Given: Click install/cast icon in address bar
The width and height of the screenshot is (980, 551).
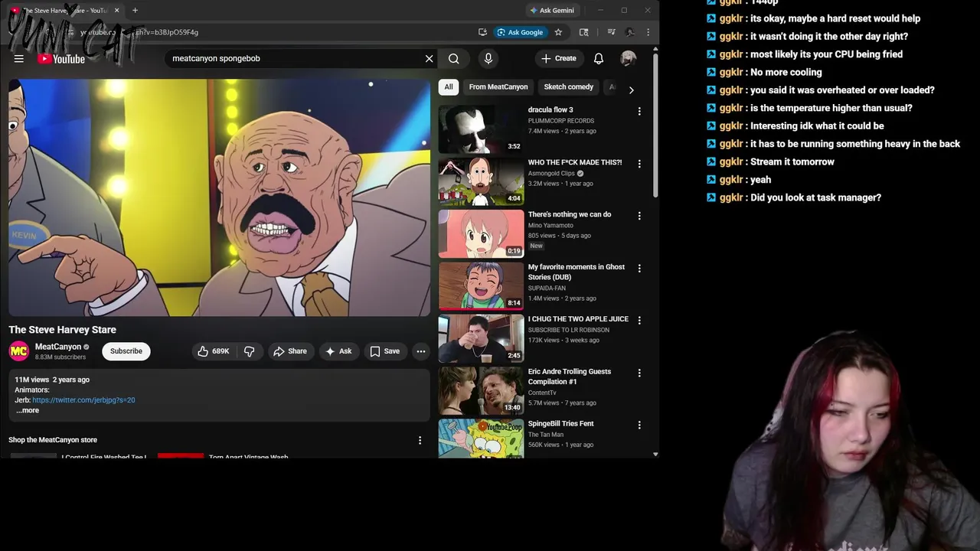Looking at the screenshot, I should point(482,32).
